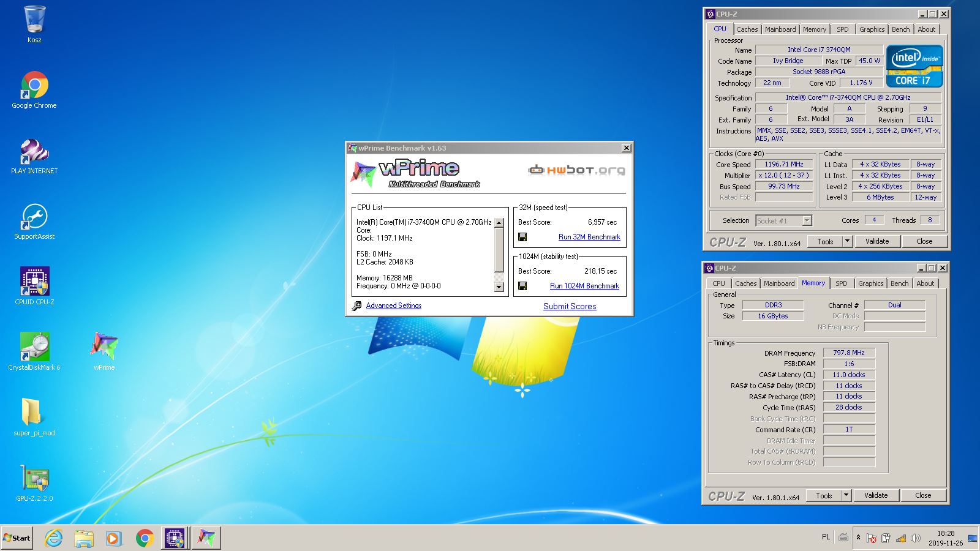Viewport: 980px width, 551px height.
Task: Click the Chrome icon in taskbar
Action: tap(145, 538)
